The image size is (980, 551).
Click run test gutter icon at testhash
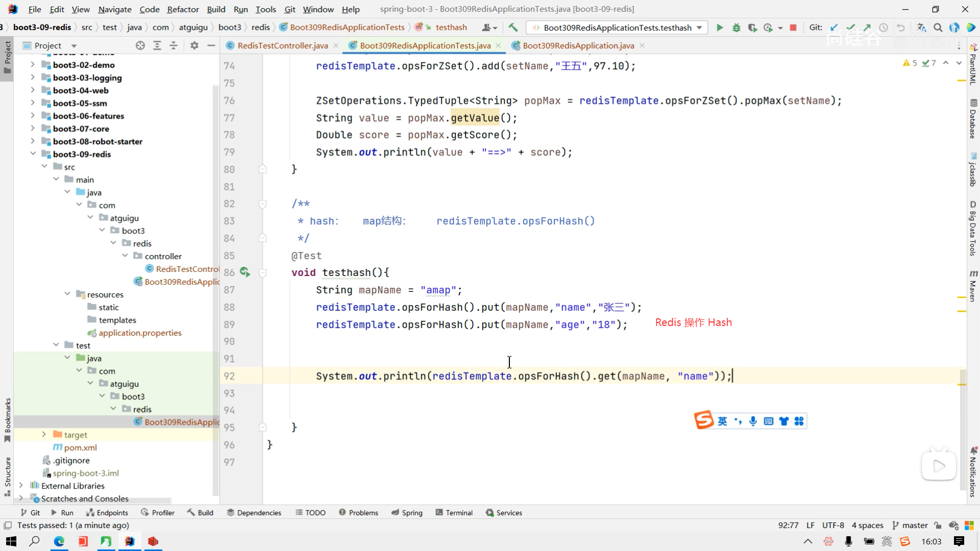pos(245,272)
